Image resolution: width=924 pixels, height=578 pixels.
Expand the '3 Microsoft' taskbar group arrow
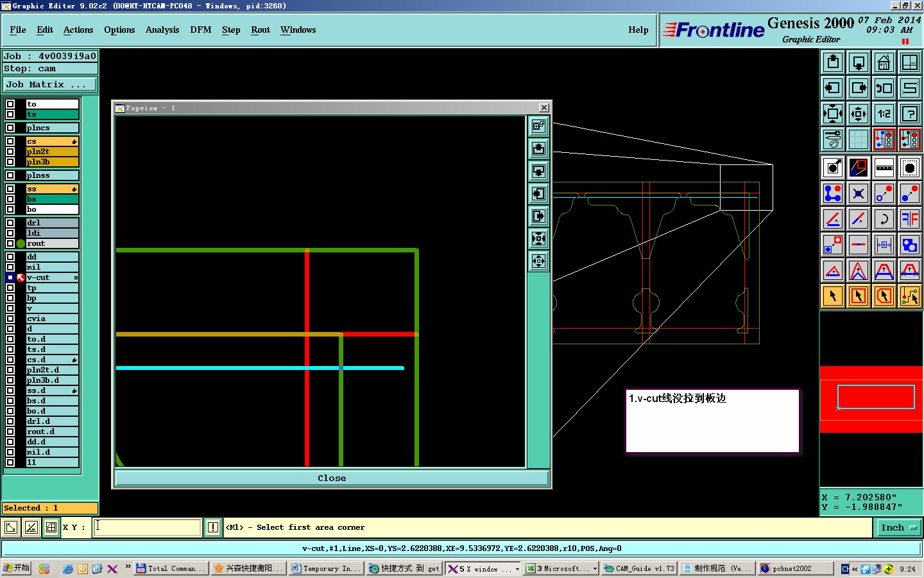(x=595, y=569)
